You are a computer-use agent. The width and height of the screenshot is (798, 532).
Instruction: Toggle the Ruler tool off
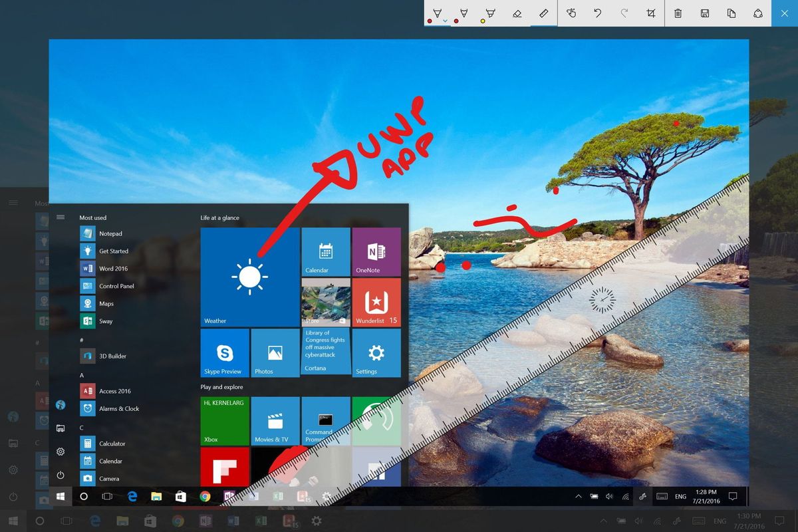tap(543, 12)
